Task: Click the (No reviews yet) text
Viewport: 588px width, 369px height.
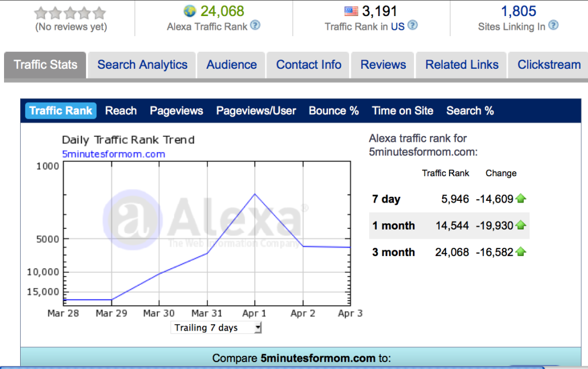Action: [x=71, y=27]
